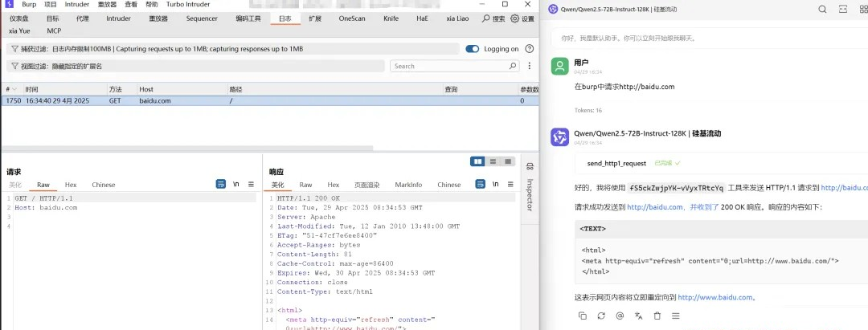This screenshot has width=868, height=330.
Task: Open Burp 设置 gear icon
Action: [x=515, y=18]
